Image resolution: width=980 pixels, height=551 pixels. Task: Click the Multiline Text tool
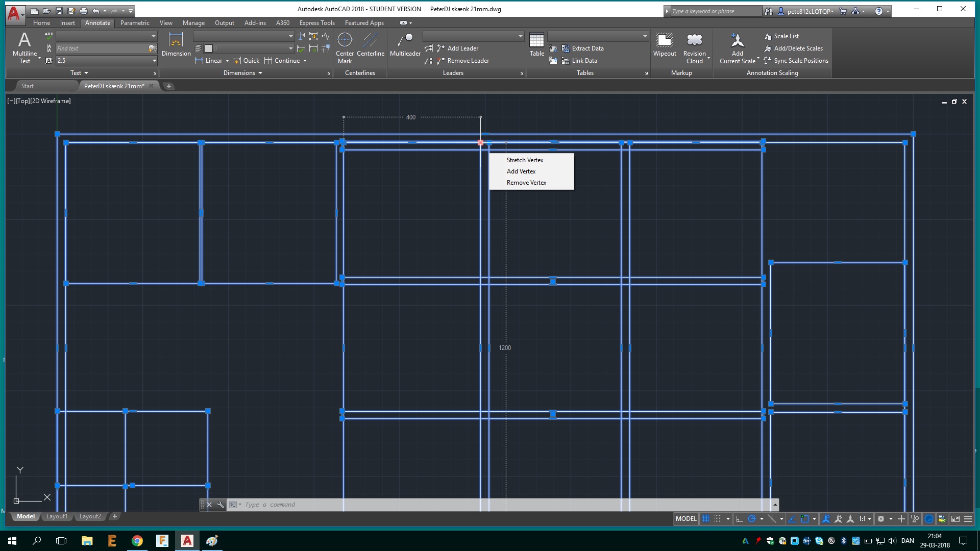pyautogui.click(x=24, y=47)
